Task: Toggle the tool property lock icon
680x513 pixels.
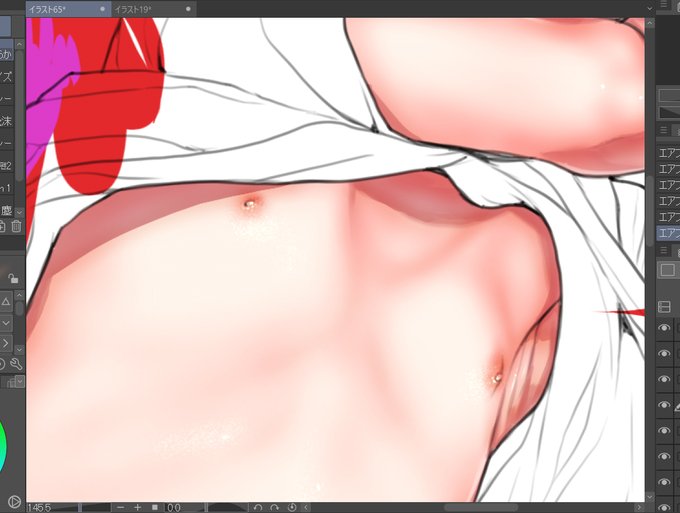Action: click(13, 278)
